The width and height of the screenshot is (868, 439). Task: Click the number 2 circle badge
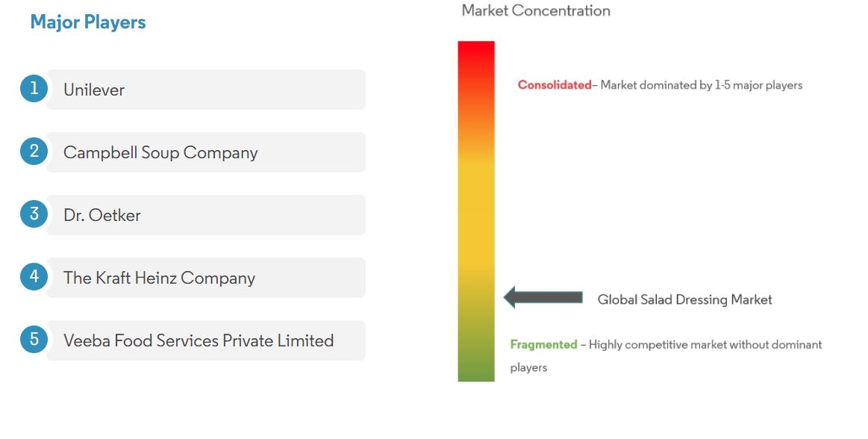coord(34,151)
